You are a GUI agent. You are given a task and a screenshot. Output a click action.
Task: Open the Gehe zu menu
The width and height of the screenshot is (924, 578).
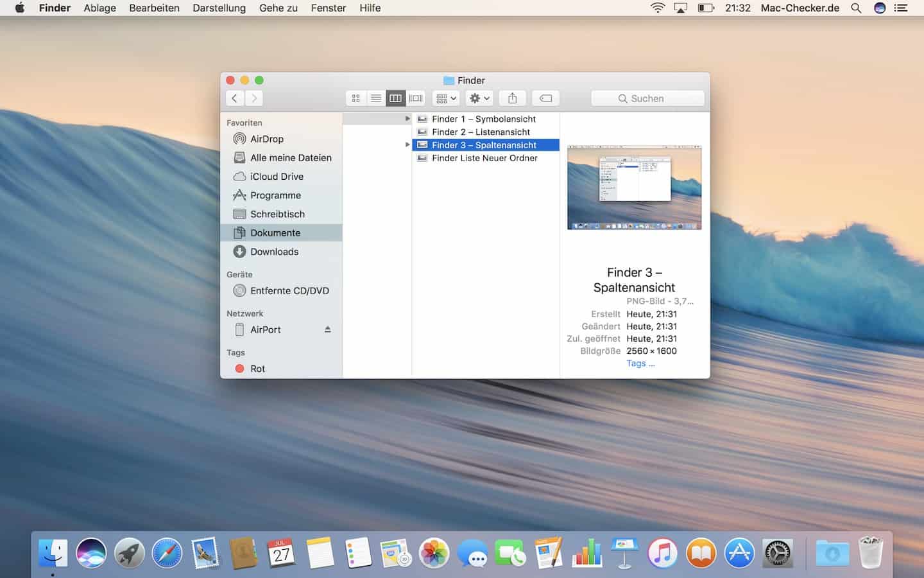tap(278, 8)
